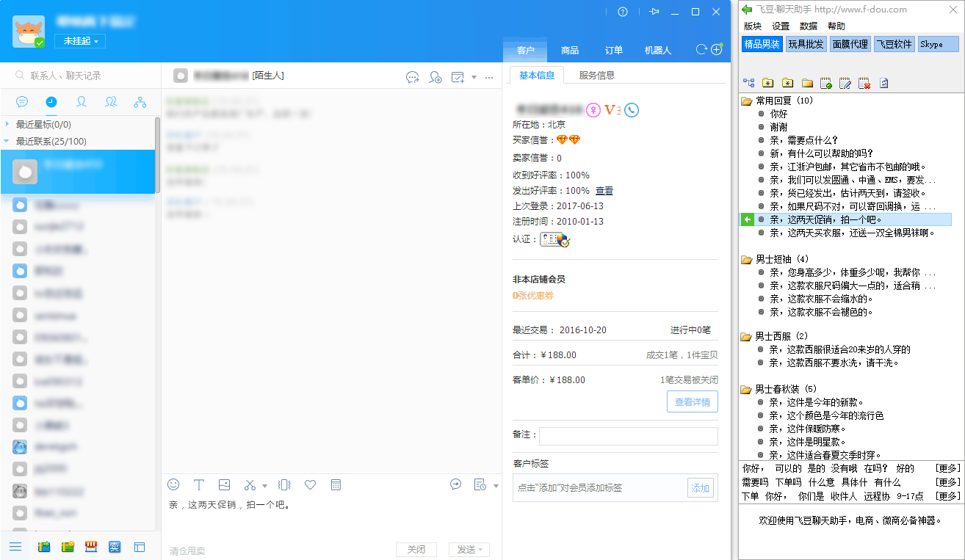Click the '关闭' chat button

click(416, 550)
